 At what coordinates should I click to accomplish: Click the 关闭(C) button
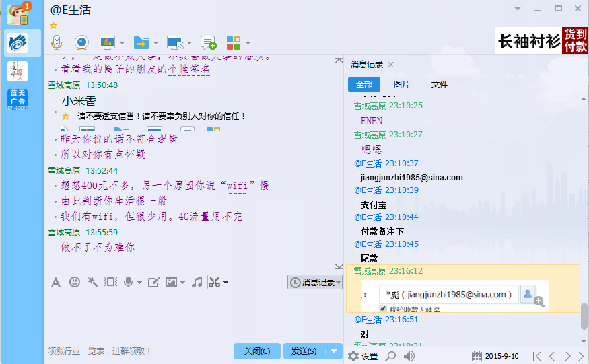point(257,351)
